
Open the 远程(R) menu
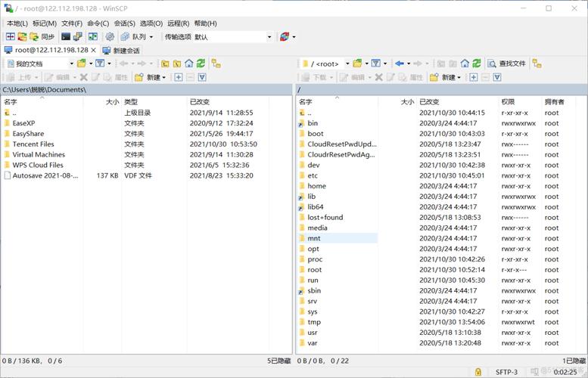click(x=178, y=23)
